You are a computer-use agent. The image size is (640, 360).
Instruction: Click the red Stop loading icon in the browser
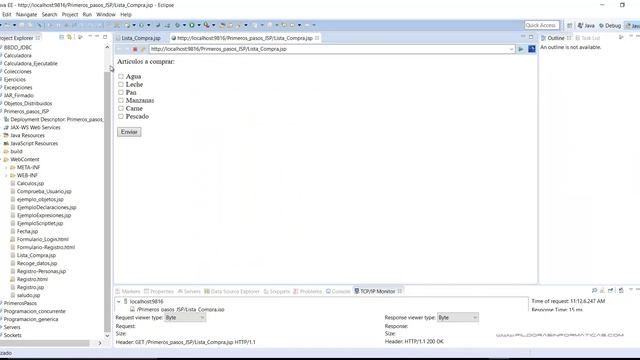point(135,49)
